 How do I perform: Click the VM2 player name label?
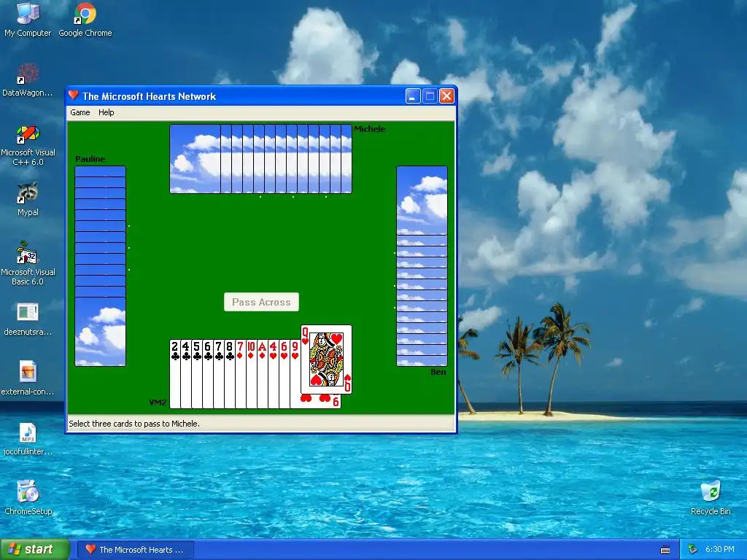pos(158,402)
